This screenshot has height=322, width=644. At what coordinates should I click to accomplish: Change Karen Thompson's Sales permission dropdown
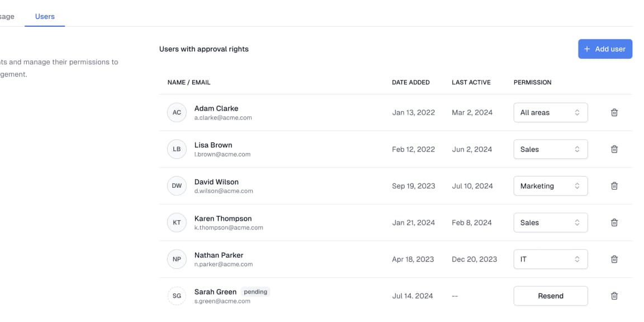[550, 222]
